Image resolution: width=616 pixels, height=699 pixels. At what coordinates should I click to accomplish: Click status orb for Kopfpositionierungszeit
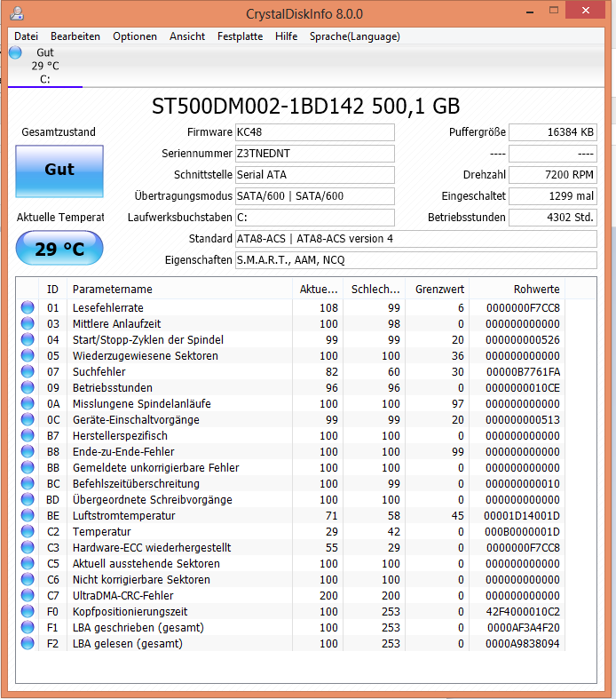[x=28, y=612]
